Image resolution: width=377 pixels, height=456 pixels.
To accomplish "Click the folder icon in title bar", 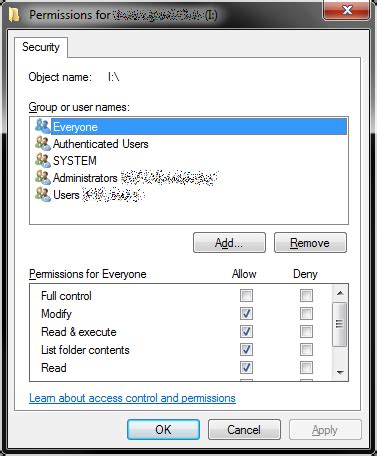I will tap(14, 15).
